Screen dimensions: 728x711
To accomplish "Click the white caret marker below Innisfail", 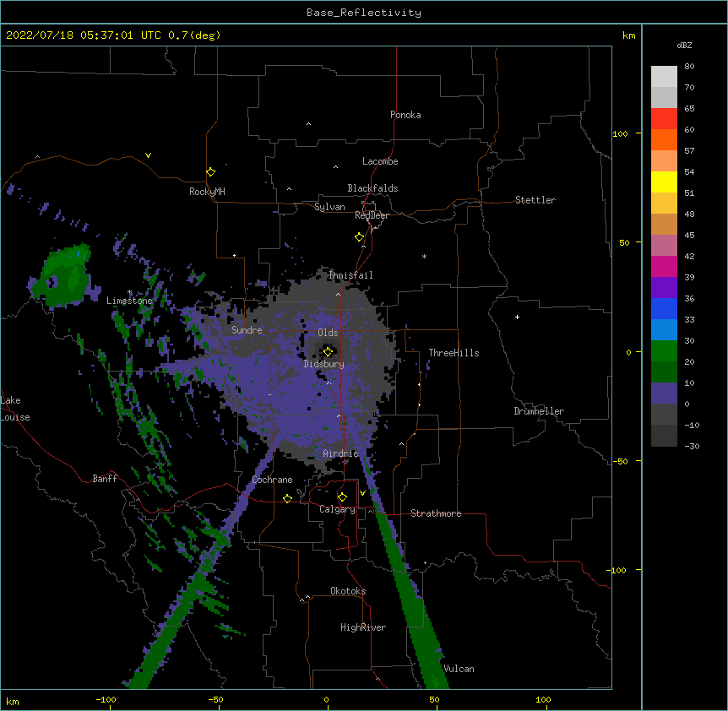I will point(338,294).
